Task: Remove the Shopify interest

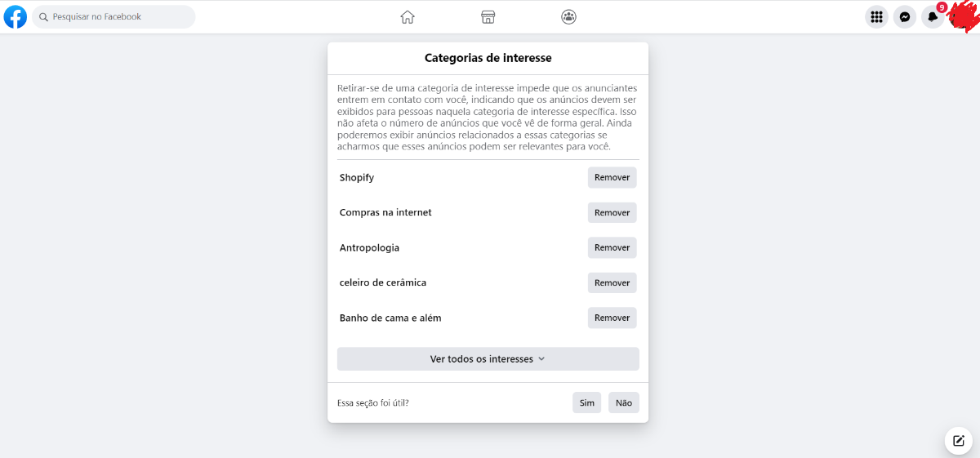Action: point(612,177)
